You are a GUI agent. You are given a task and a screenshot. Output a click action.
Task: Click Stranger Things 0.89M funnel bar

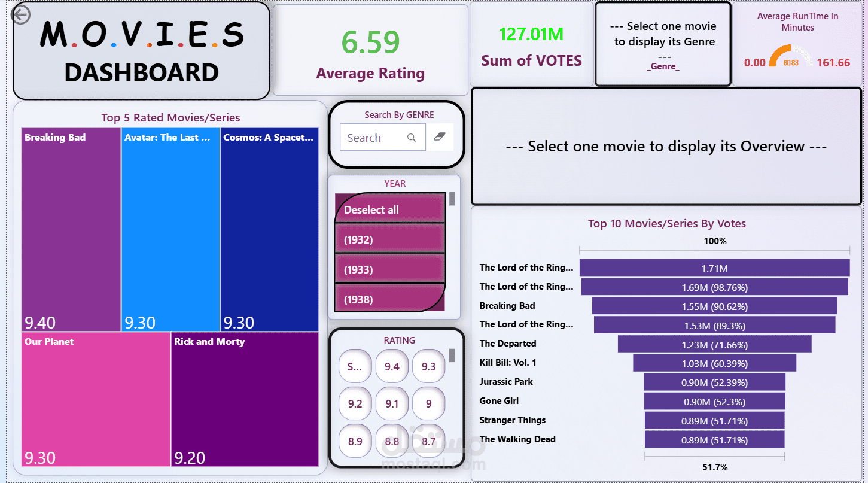(714, 420)
